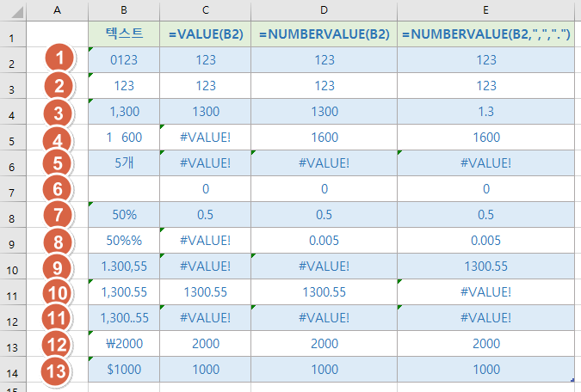The width and height of the screenshot is (581, 392).
Task: Select cell D2 showing 123
Action: pyautogui.click(x=324, y=60)
